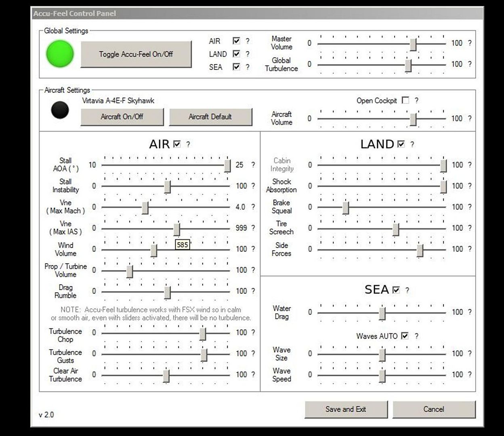Click the Master Volume slider handle
The image size is (504, 436).
click(x=413, y=44)
